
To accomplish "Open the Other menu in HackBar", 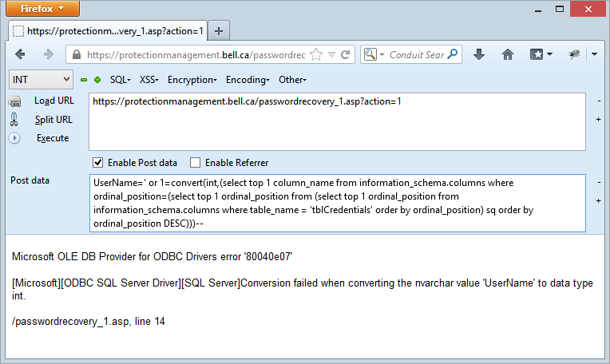I will pyautogui.click(x=292, y=80).
